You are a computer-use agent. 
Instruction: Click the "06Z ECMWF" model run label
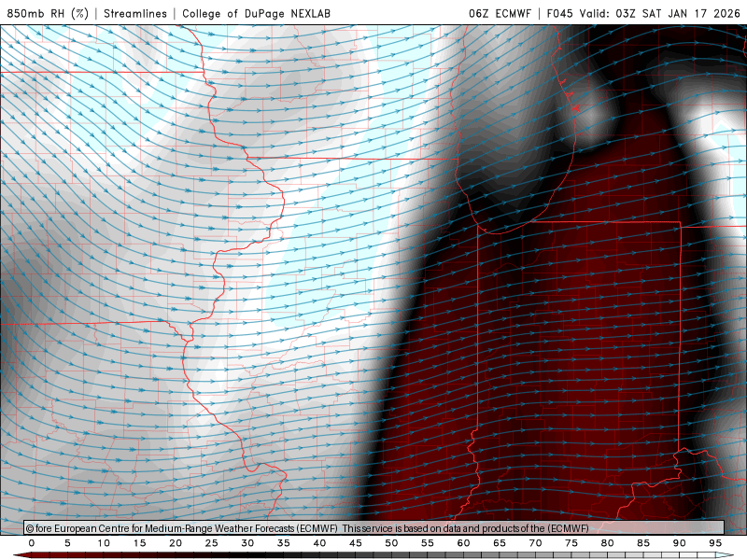pos(500,13)
